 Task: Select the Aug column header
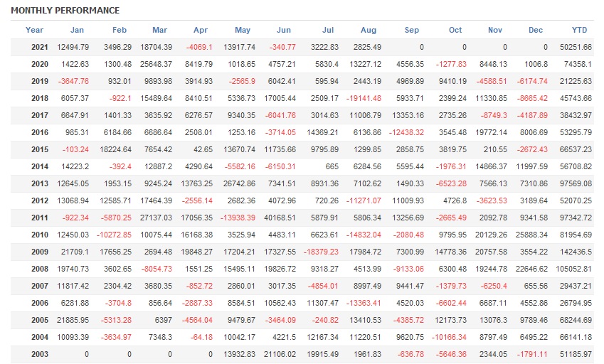[x=369, y=30]
